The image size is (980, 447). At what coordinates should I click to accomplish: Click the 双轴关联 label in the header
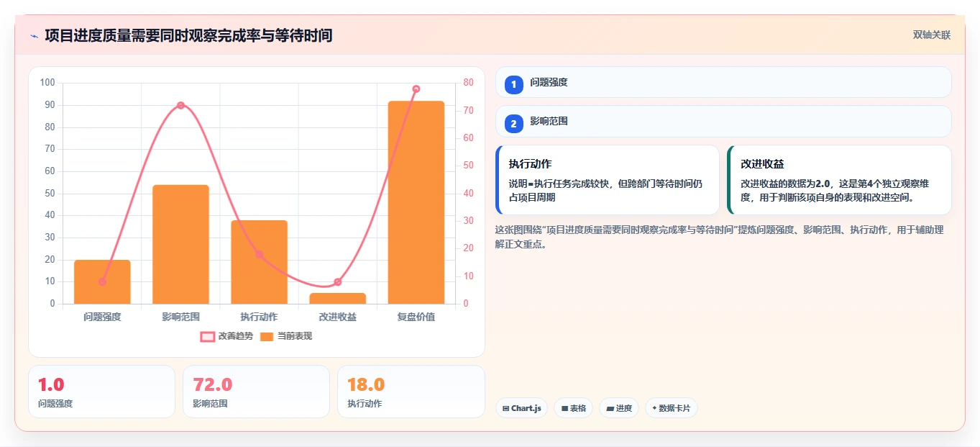pos(932,35)
